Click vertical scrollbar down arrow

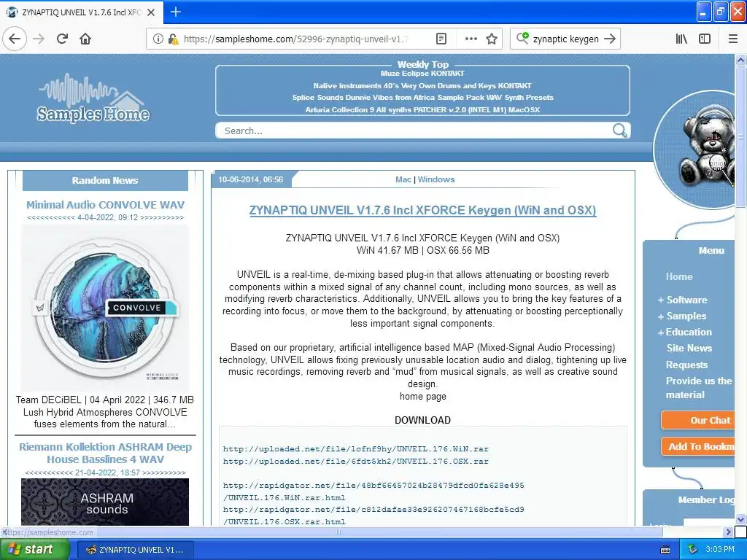click(740, 519)
